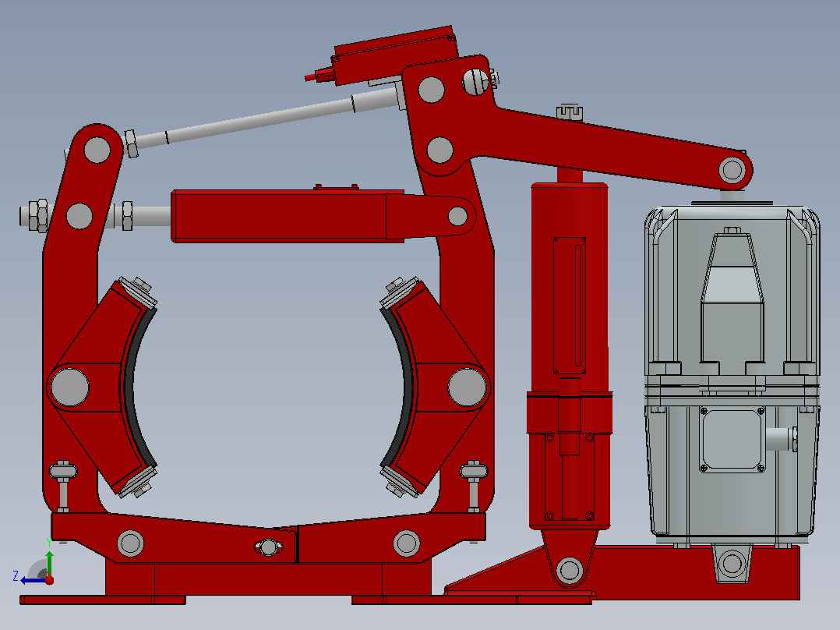840x630 pixels.
Task: Click the "Y" axis label
Action: (49, 543)
